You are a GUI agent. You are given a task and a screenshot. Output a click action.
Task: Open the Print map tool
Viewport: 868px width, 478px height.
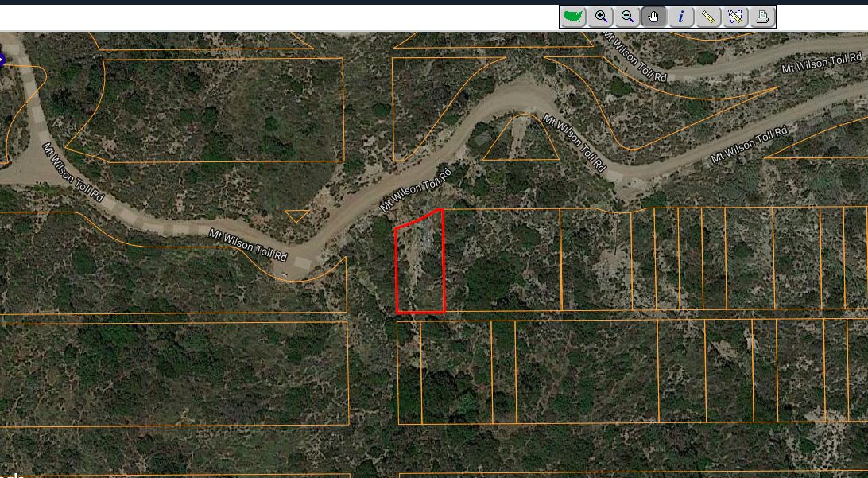click(x=761, y=16)
